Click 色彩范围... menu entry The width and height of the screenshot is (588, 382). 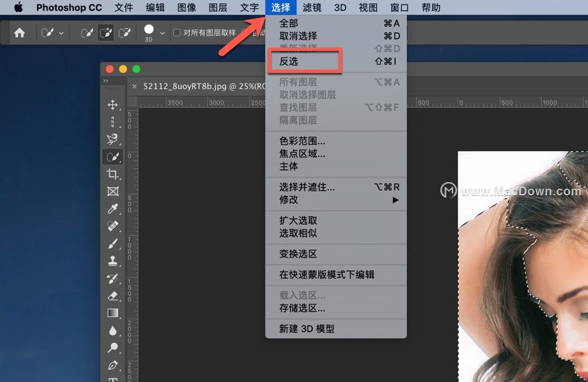pyautogui.click(x=302, y=141)
